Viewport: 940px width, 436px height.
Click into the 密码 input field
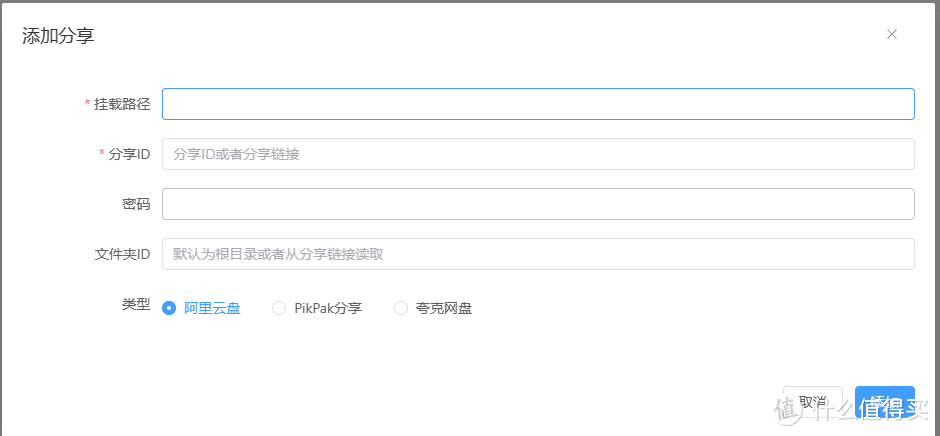point(538,204)
